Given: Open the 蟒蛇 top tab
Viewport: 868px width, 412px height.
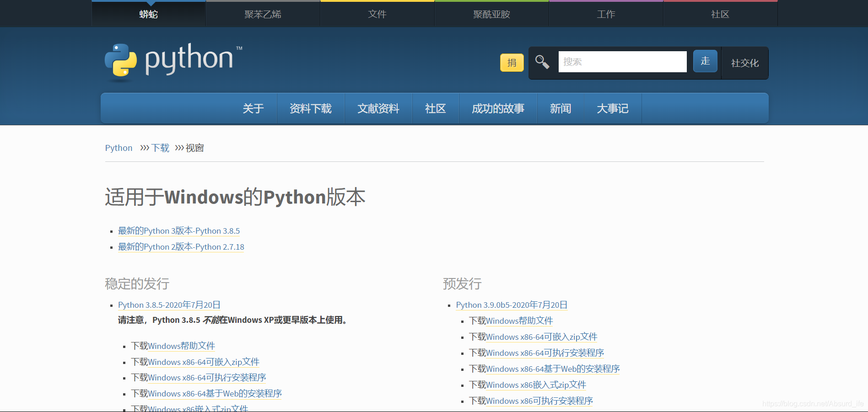Looking at the screenshot, I should 149,14.
